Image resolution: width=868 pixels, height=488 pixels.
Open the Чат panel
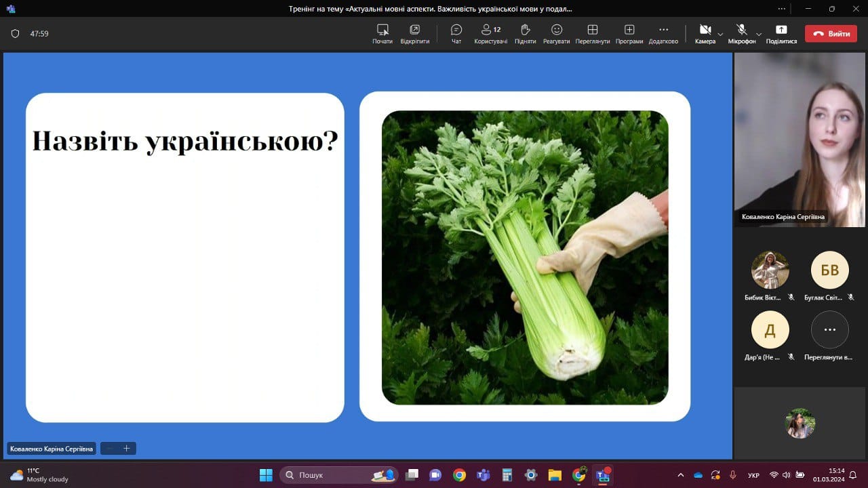click(x=456, y=33)
